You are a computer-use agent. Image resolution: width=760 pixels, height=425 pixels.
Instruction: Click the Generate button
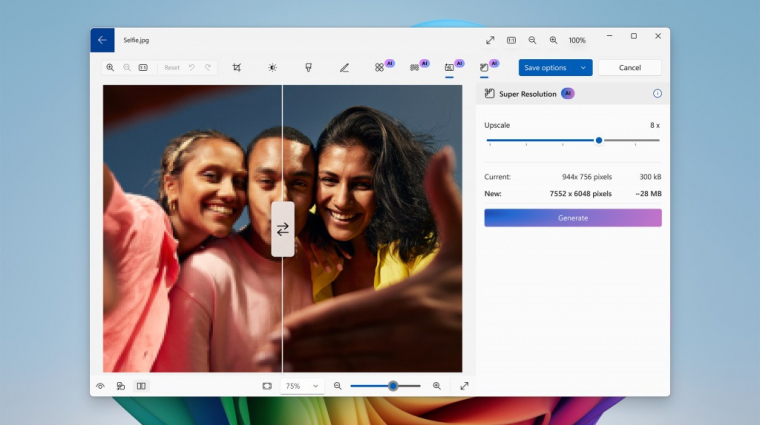pos(573,218)
